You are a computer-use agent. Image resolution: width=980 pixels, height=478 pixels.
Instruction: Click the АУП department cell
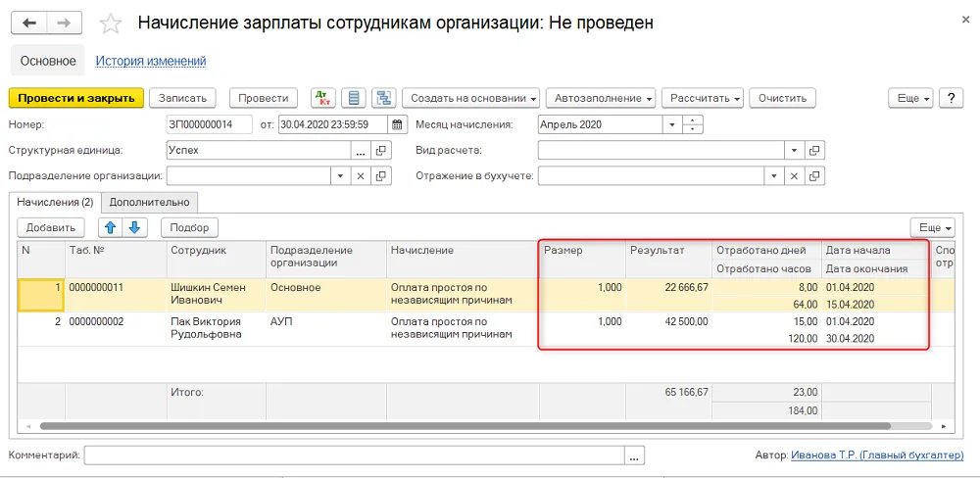326,328
